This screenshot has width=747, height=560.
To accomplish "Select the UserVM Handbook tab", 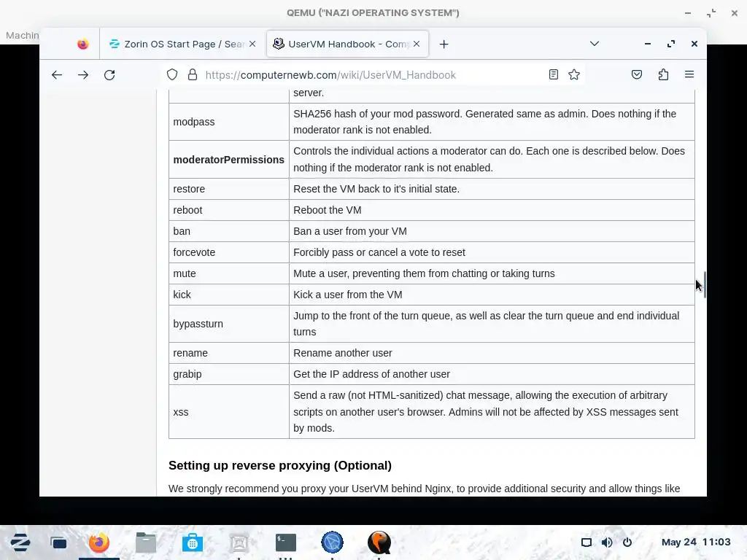I will click(x=347, y=44).
